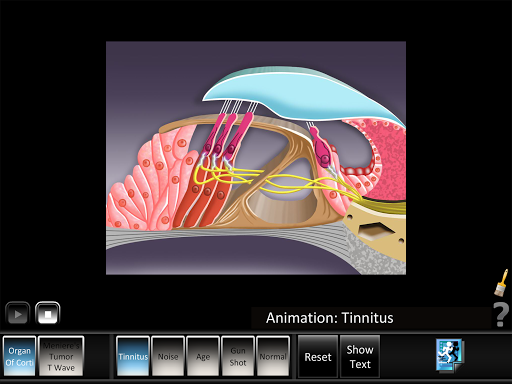
Task: Click the Animation: Tinnitus title label
Action: click(x=330, y=318)
